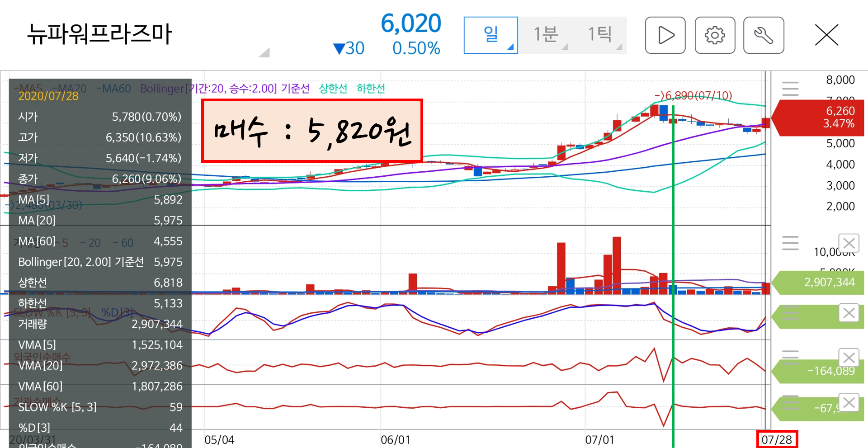
Task: Click the red 6,260 price tag
Action: tap(818, 118)
